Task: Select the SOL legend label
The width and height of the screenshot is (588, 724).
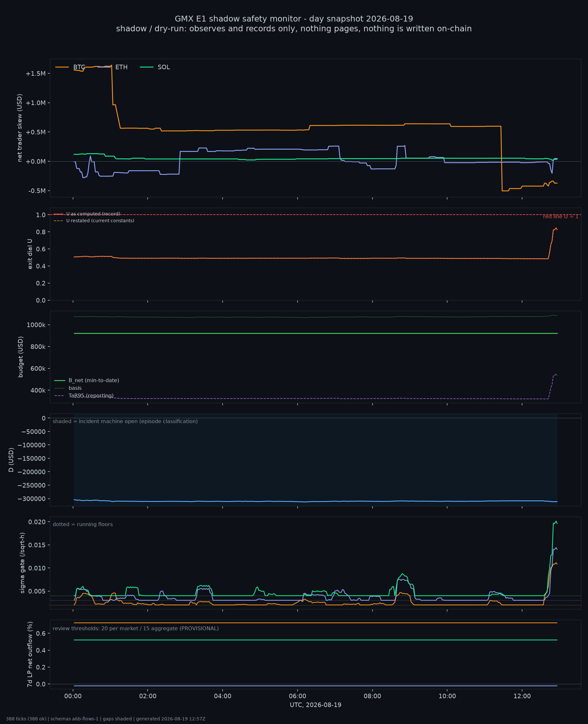Action: tap(164, 67)
